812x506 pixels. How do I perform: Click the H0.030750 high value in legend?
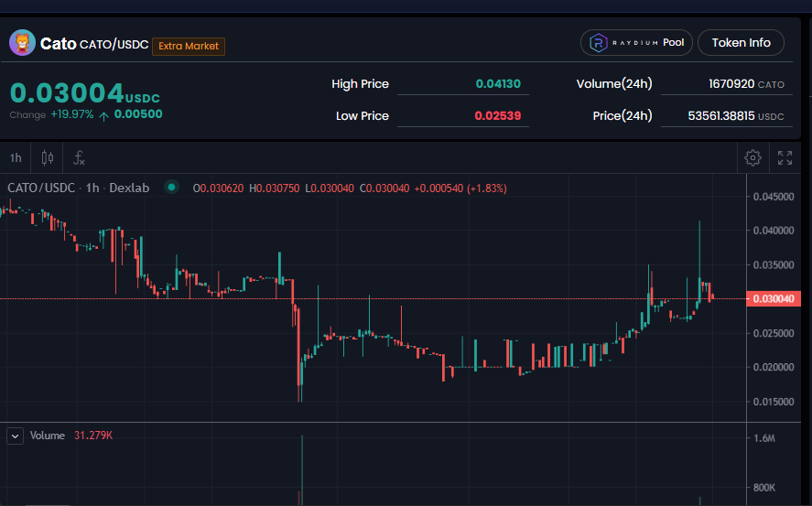(274, 188)
